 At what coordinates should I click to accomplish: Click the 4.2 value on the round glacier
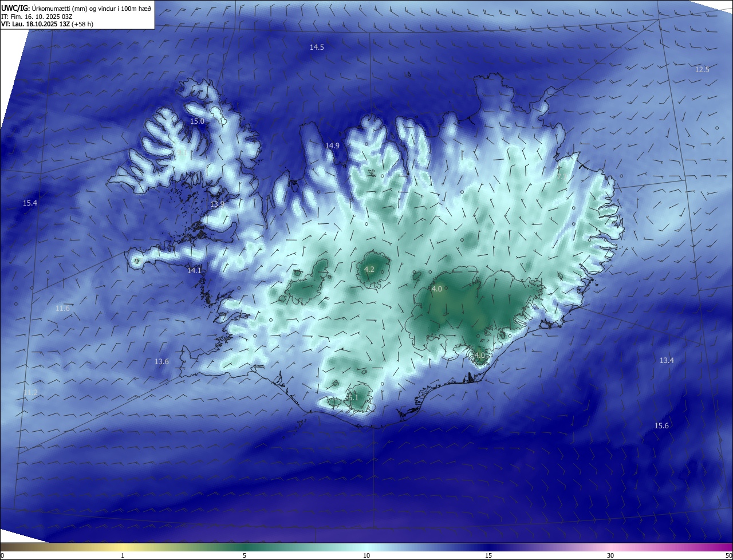click(369, 270)
